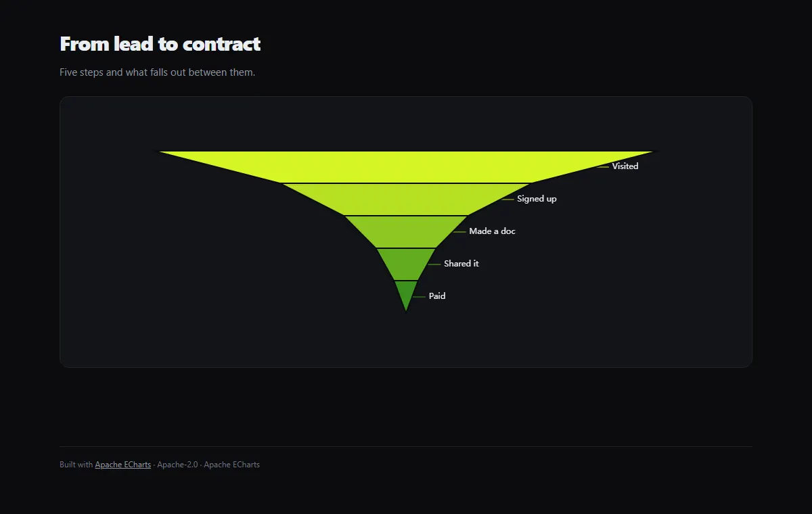Image resolution: width=812 pixels, height=514 pixels.
Task: Click the leader line beside Shared it
Action: tap(434, 264)
